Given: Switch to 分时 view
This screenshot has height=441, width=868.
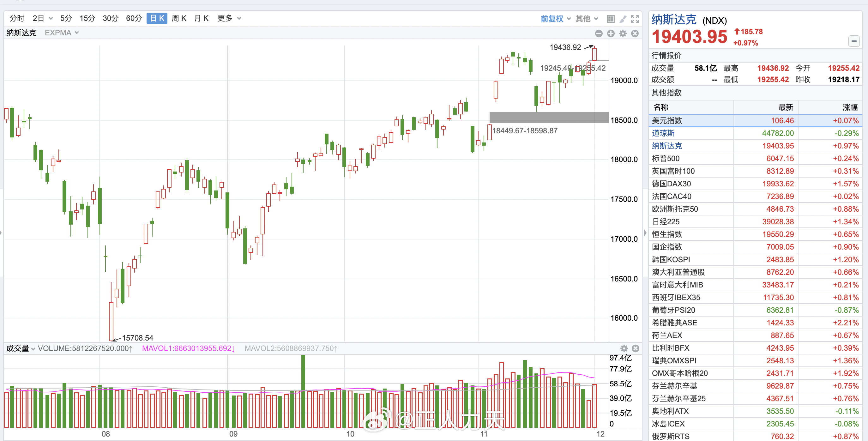Looking at the screenshot, I should click(17, 18).
